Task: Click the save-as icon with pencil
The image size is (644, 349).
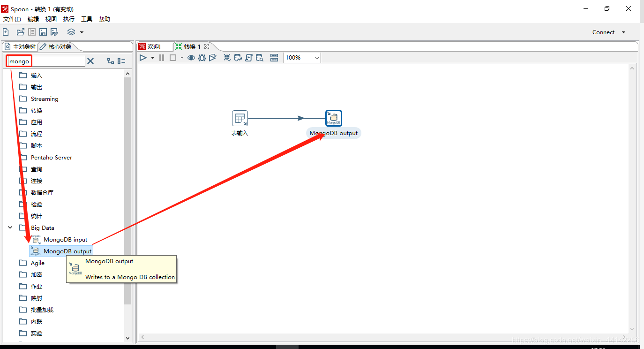Action: [x=54, y=32]
